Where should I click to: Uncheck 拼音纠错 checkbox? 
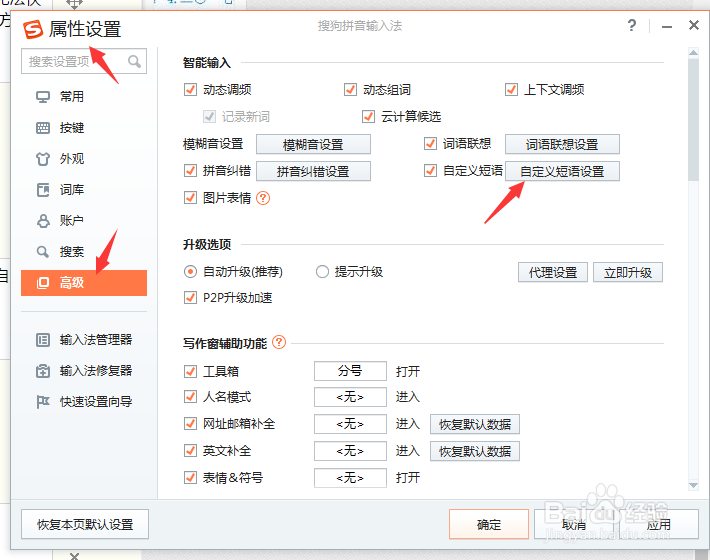coord(190,171)
